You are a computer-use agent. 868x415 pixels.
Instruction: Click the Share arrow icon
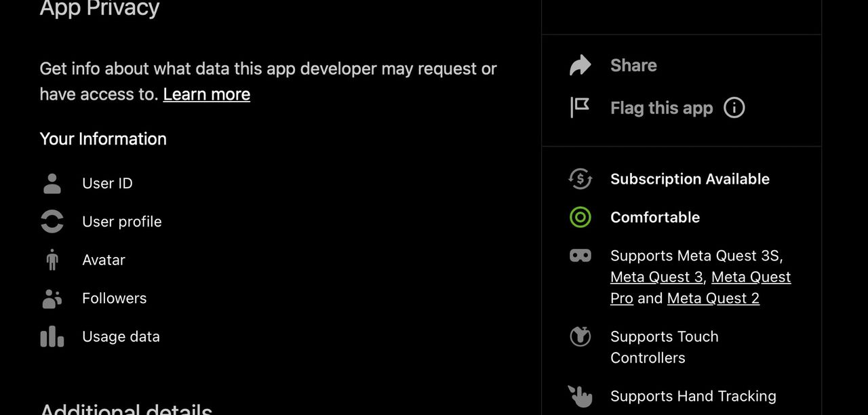(x=580, y=65)
